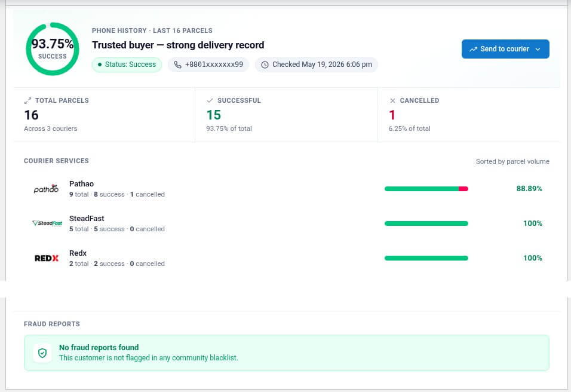
Task: Click Redx's 2 total 2 success stats
Action: [117, 264]
